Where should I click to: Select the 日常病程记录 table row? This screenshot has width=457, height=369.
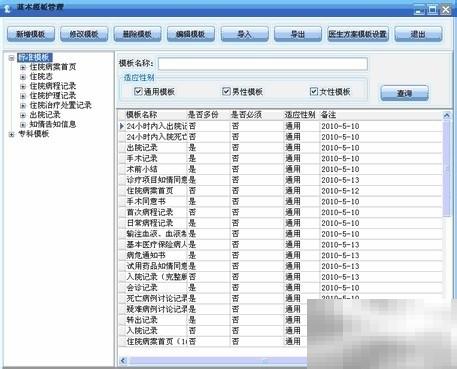pyautogui.click(x=281, y=223)
